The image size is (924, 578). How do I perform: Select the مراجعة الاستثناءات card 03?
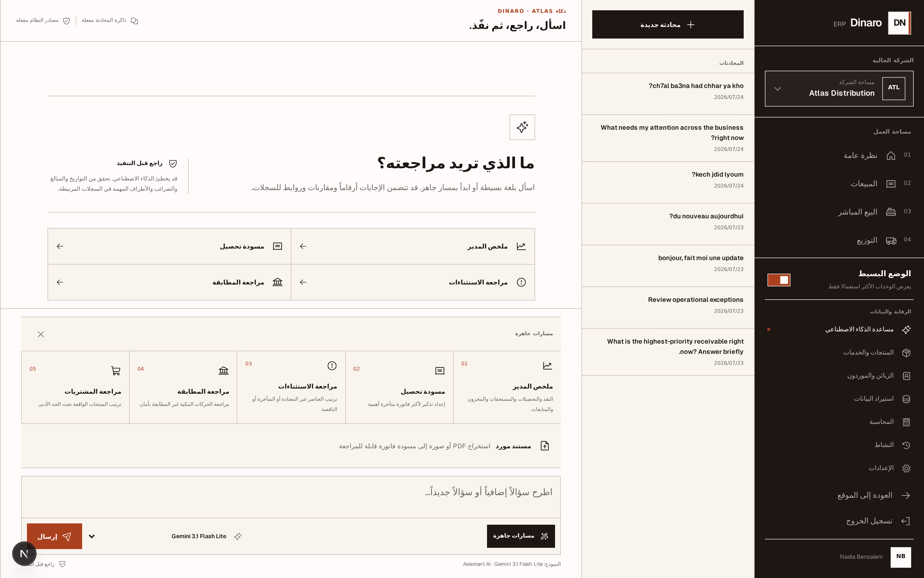[x=291, y=387]
